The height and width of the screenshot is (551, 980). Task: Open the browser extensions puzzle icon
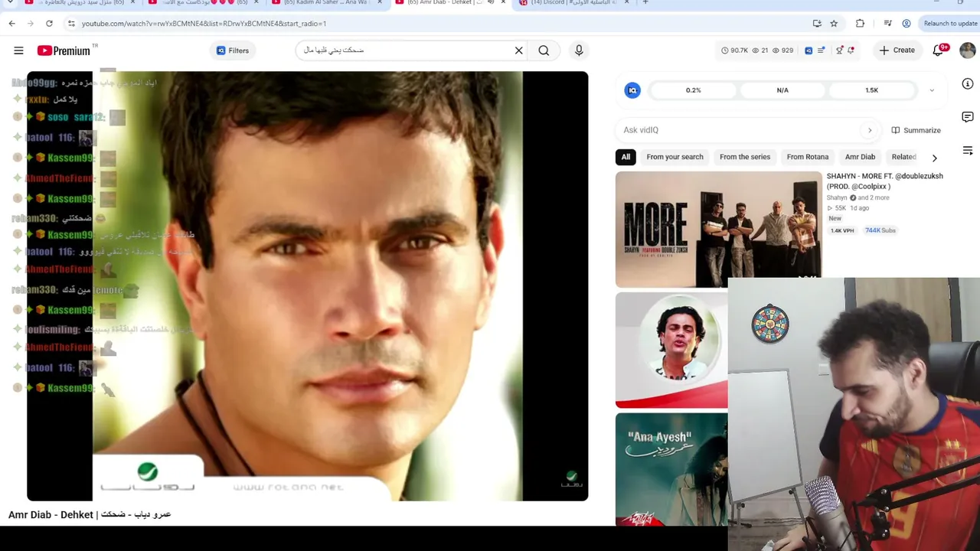click(860, 24)
